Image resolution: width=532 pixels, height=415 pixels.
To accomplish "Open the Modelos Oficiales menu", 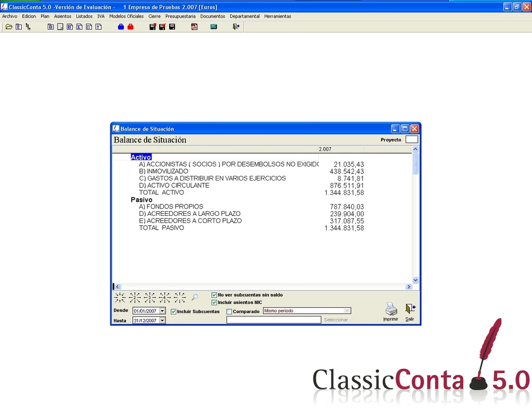I will click(126, 16).
